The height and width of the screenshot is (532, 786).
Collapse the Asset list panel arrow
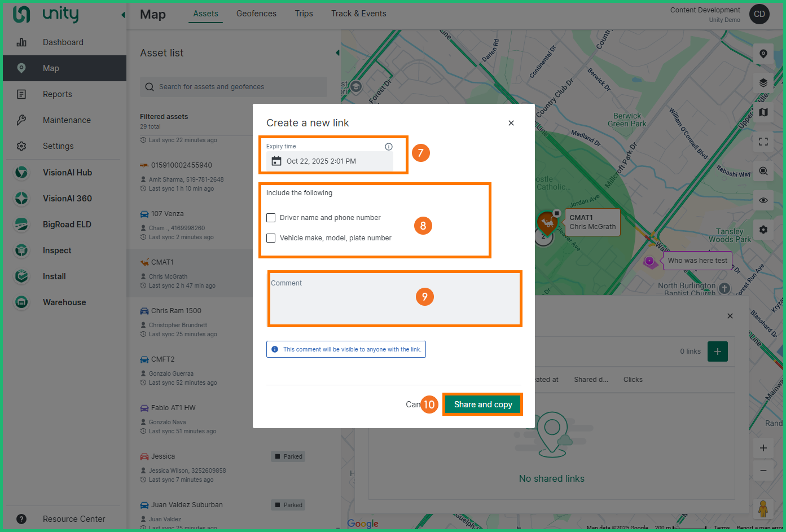(337, 53)
